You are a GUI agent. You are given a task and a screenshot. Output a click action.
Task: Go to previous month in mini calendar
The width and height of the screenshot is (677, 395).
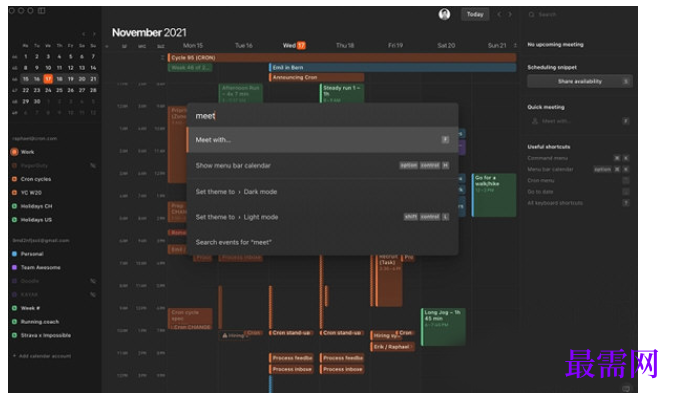click(x=83, y=34)
